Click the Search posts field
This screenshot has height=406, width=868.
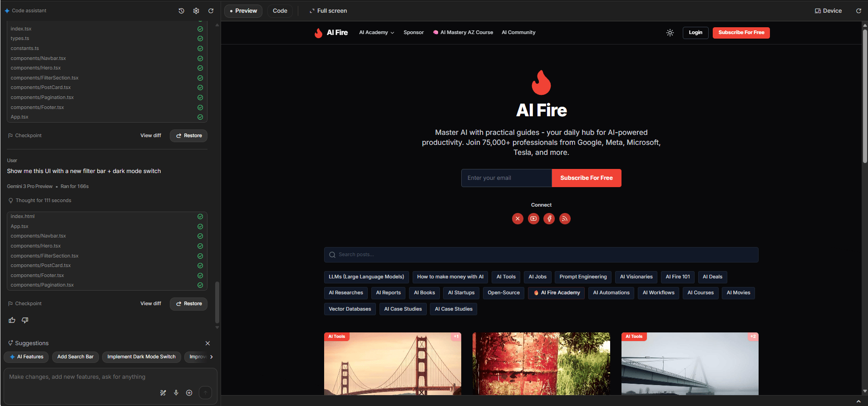(x=541, y=255)
